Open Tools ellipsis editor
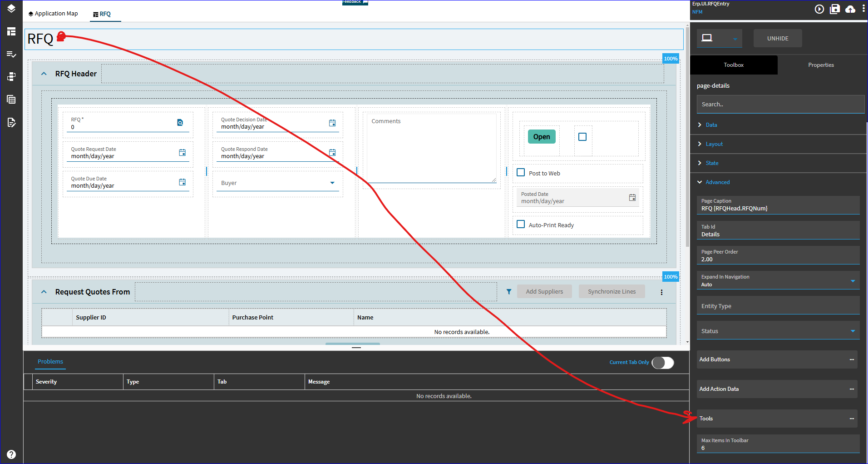Image resolution: width=868 pixels, height=464 pixels. (852, 419)
